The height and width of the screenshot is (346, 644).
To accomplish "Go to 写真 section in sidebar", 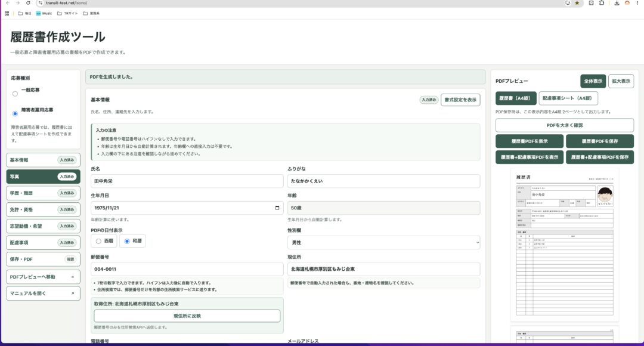I will point(43,177).
